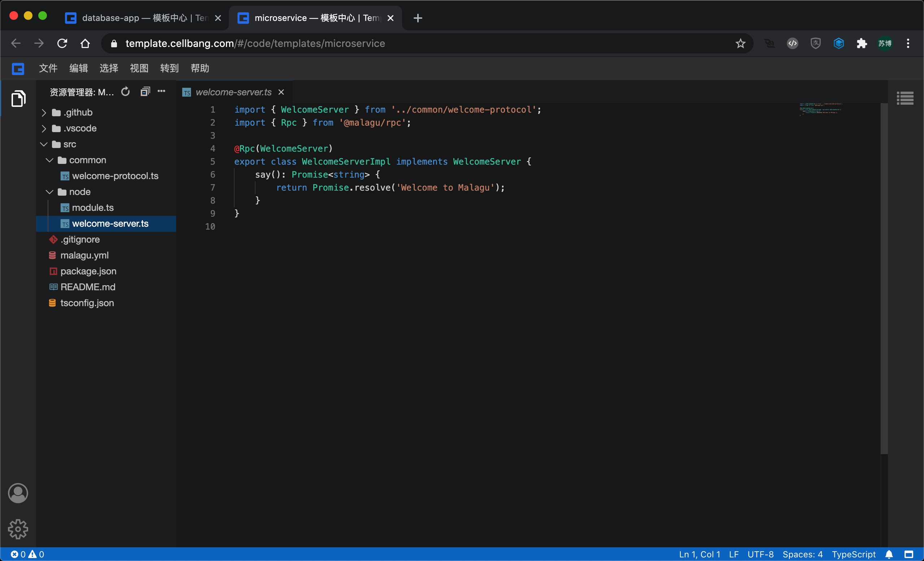
Task: Open explorer more actions ellipsis
Action: point(161,91)
